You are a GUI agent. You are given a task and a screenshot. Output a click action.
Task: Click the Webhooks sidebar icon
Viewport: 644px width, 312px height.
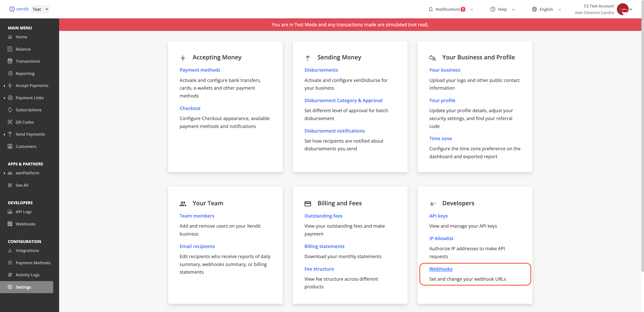point(10,224)
